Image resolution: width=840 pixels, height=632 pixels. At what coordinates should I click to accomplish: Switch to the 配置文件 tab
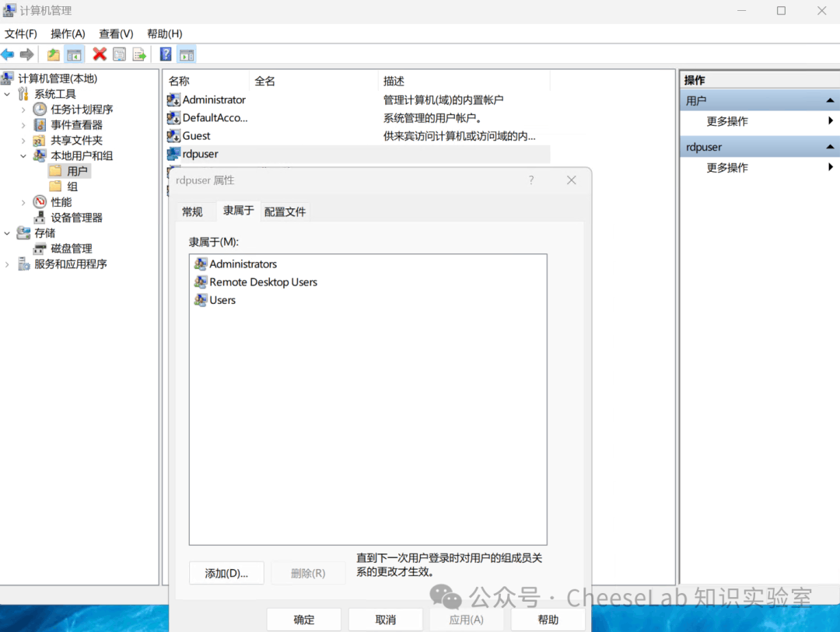tap(285, 211)
